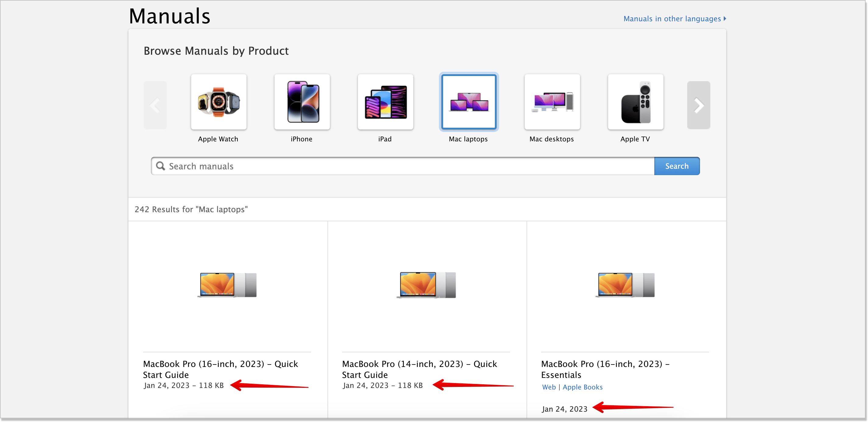This screenshot has width=868, height=422.
Task: Click the date under the 14-inch Quick Start Guide
Action: coord(383,385)
